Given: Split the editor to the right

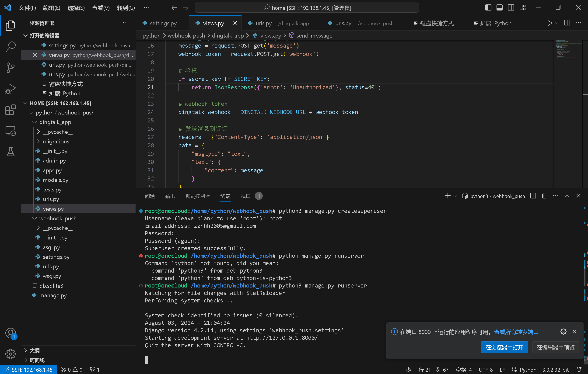Looking at the screenshot, I should pyautogui.click(x=567, y=23).
